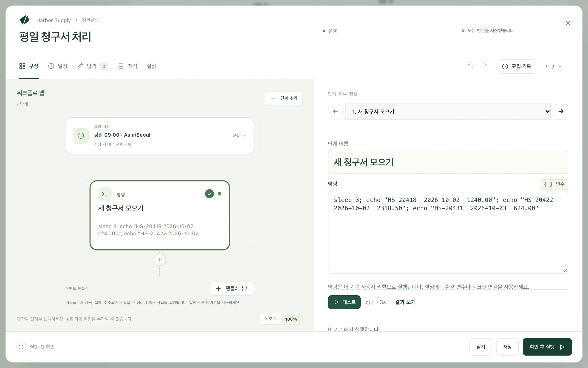Image resolution: width=588 pixels, height=368 pixels.
Task: Toggle the 실행 전 확인 radio option
Action: coord(21,347)
